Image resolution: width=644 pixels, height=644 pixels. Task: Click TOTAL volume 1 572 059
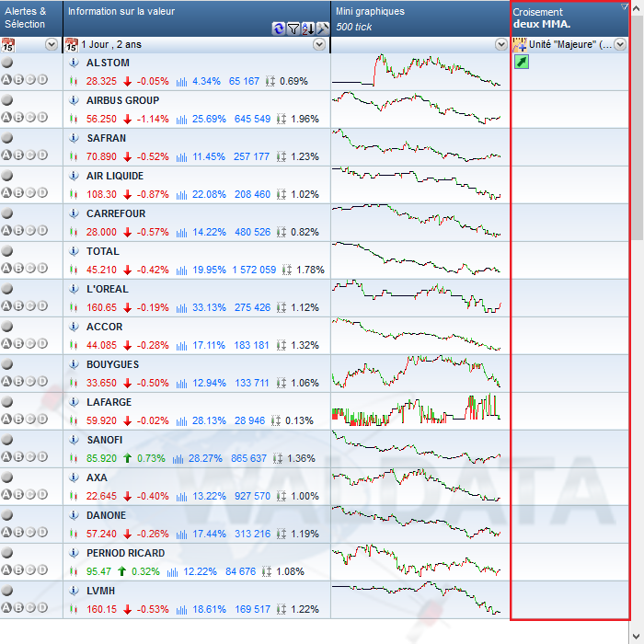(x=254, y=270)
